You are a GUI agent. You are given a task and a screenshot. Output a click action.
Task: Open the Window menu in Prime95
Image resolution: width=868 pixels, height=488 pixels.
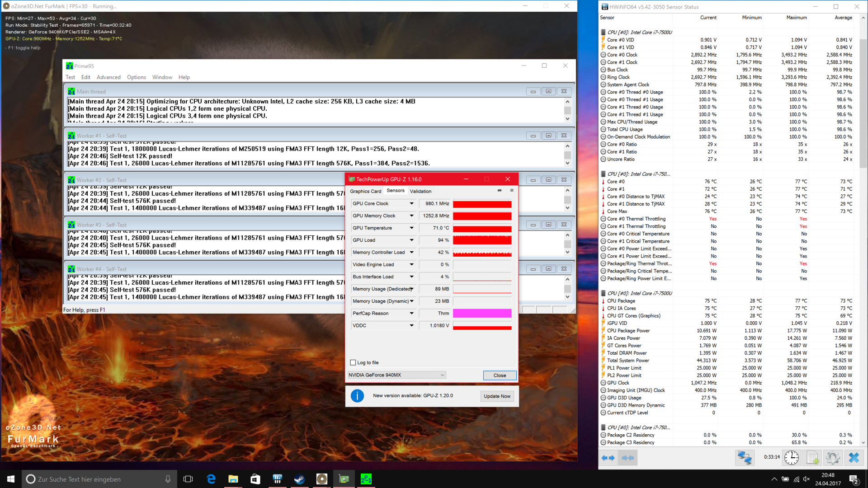(162, 77)
